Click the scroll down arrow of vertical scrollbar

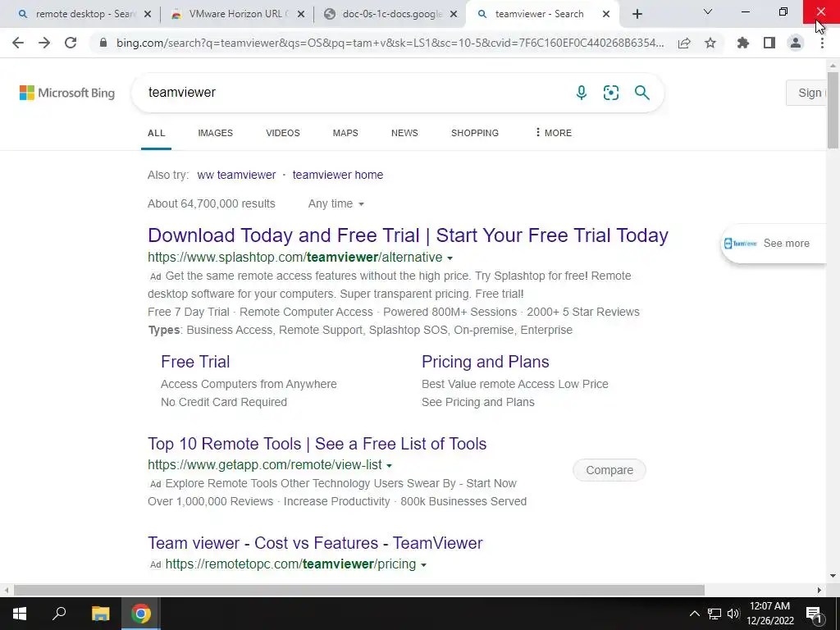833,577
